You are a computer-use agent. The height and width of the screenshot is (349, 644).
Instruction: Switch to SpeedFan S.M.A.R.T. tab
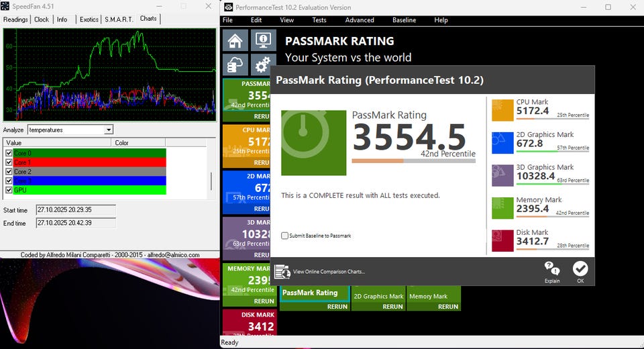tap(119, 19)
